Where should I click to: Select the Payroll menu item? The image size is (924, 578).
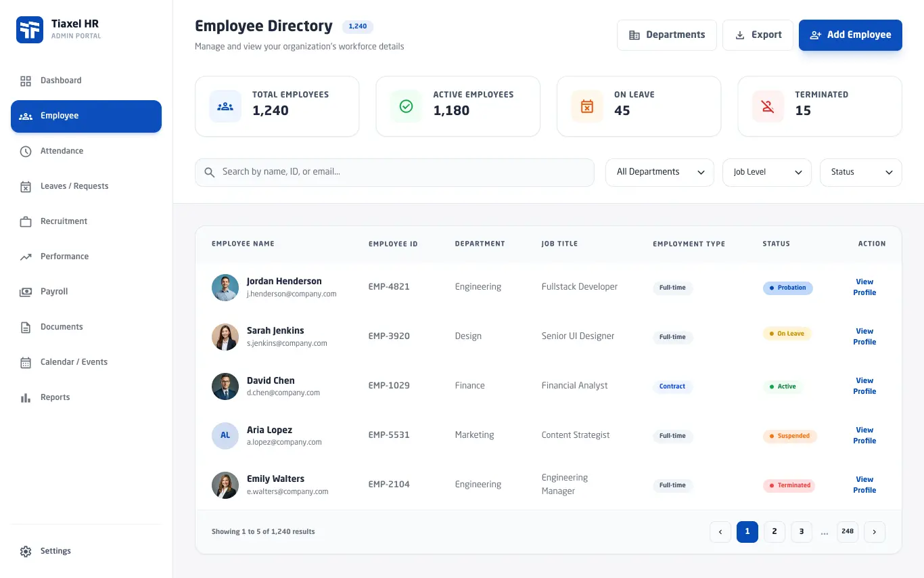[x=86, y=292]
